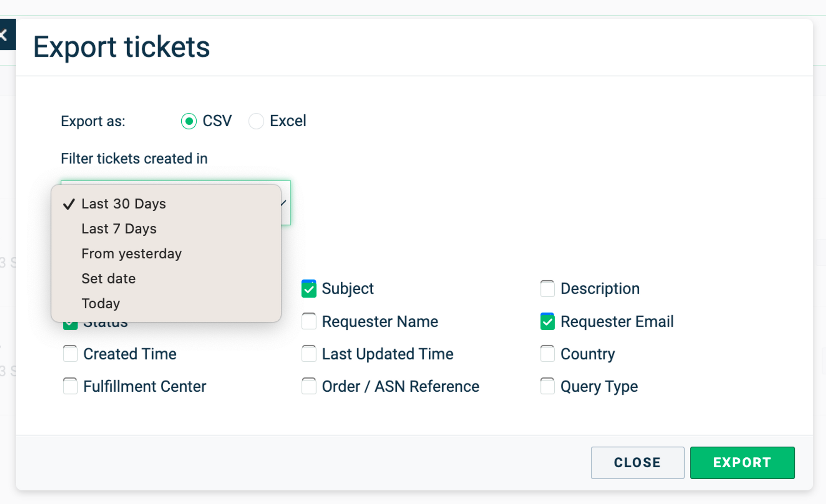Uncheck the Subject field checkbox
Viewport: 826px width, 504px height.
(x=309, y=289)
